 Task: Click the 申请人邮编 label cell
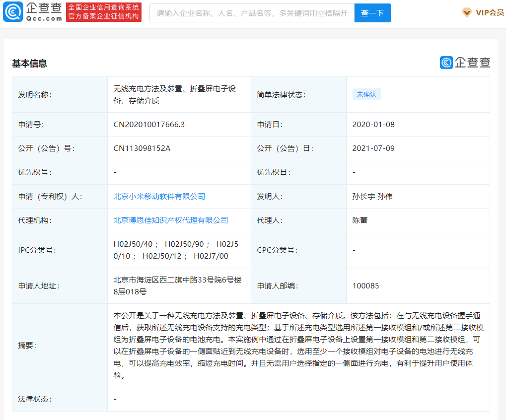click(x=299, y=286)
